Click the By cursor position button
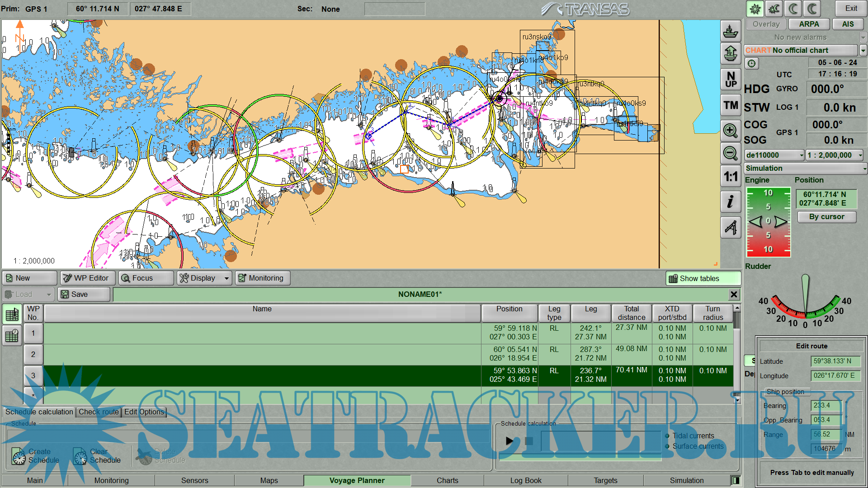This screenshot has width=868, height=488. pyautogui.click(x=826, y=217)
